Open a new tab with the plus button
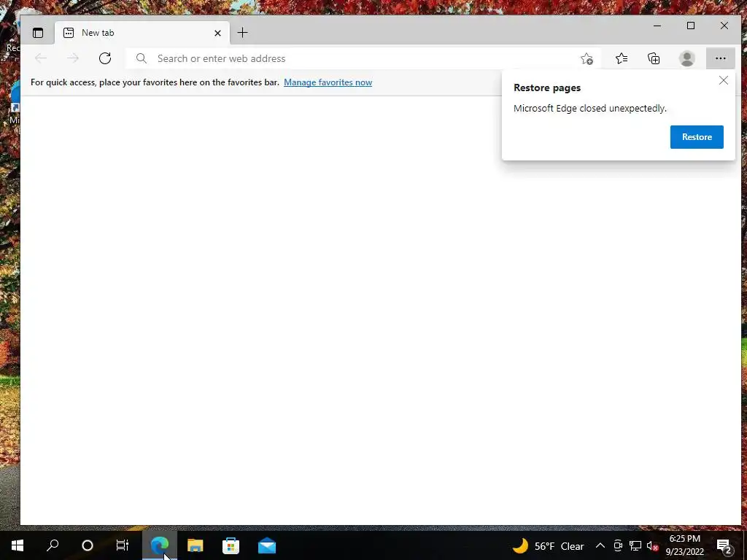 pos(242,32)
